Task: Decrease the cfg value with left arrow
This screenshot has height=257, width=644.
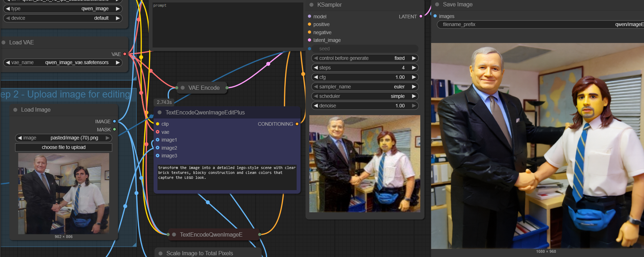Action: click(316, 77)
